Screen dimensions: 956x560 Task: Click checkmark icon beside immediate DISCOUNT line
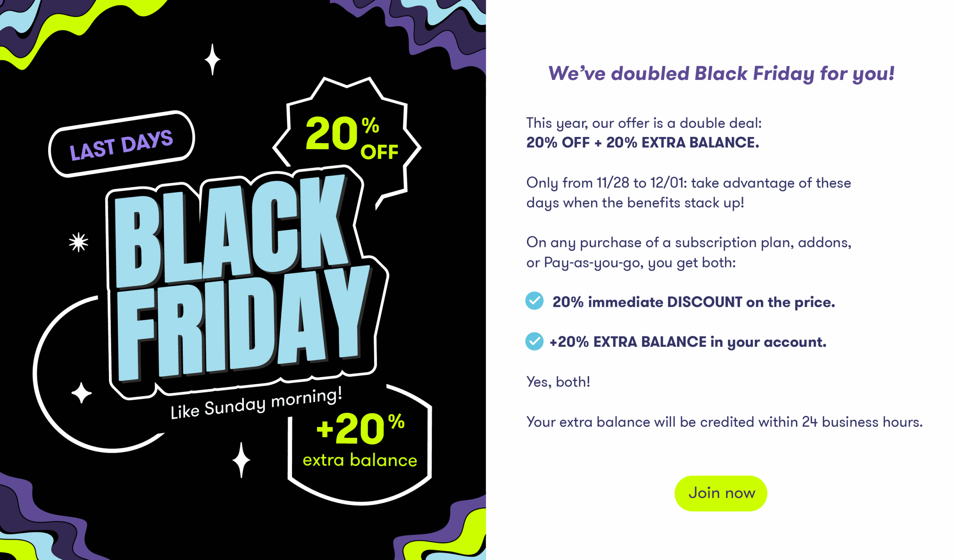click(534, 301)
